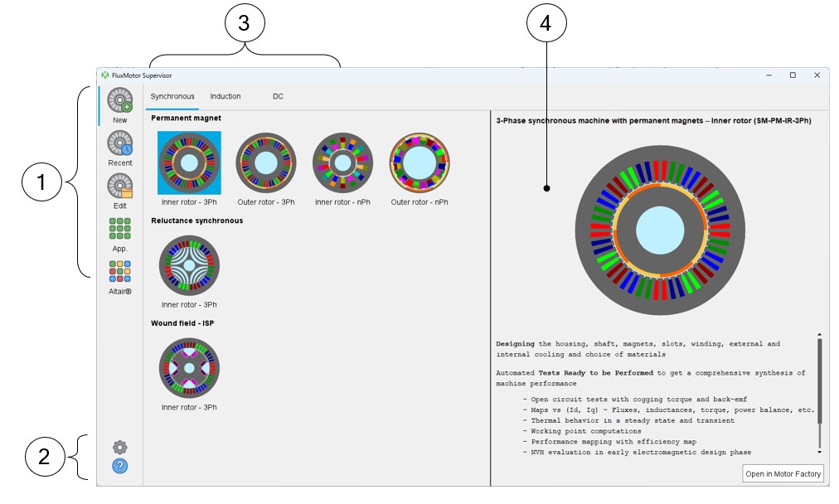This screenshot has width=839, height=504.
Task: Open the Recent motors sidebar icon
Action: pyautogui.click(x=120, y=145)
